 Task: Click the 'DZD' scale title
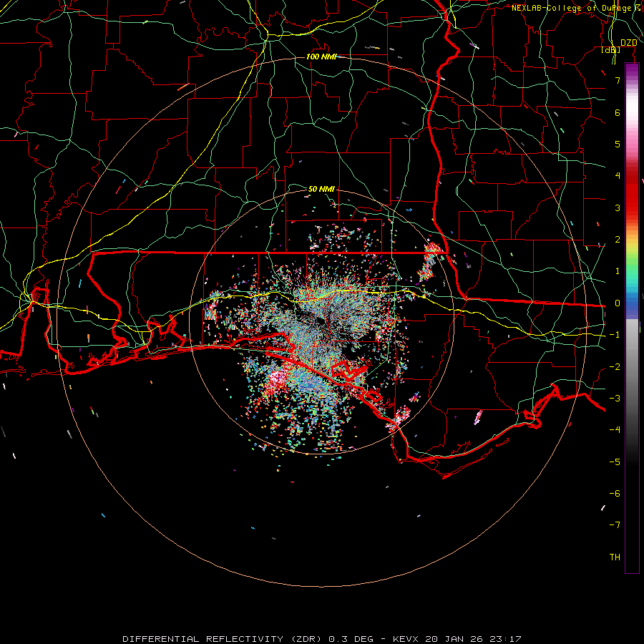628,43
